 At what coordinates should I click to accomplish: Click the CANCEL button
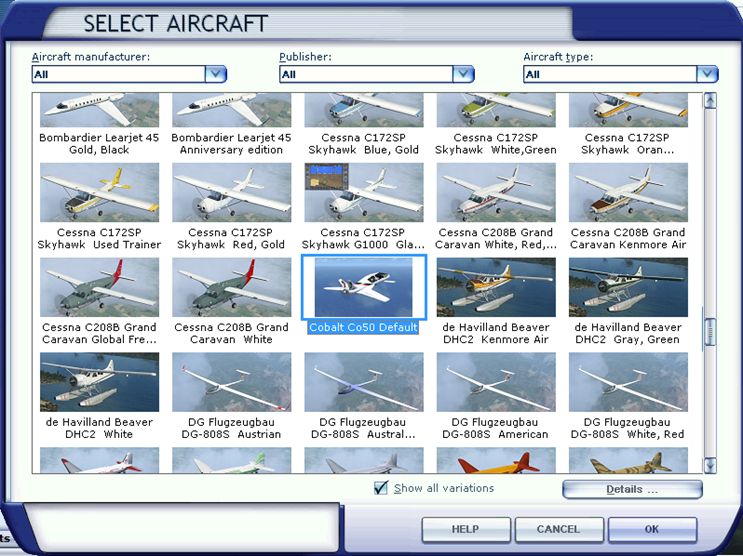[x=559, y=529]
